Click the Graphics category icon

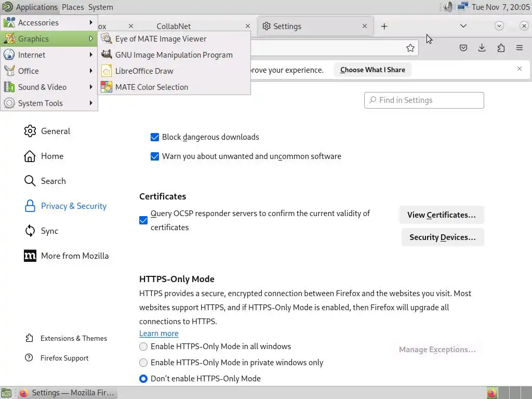(9, 38)
